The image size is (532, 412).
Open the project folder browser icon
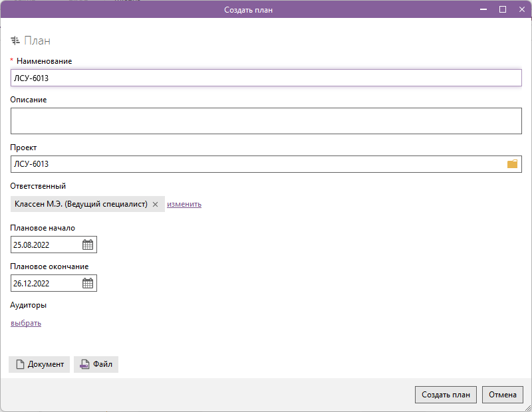[512, 164]
